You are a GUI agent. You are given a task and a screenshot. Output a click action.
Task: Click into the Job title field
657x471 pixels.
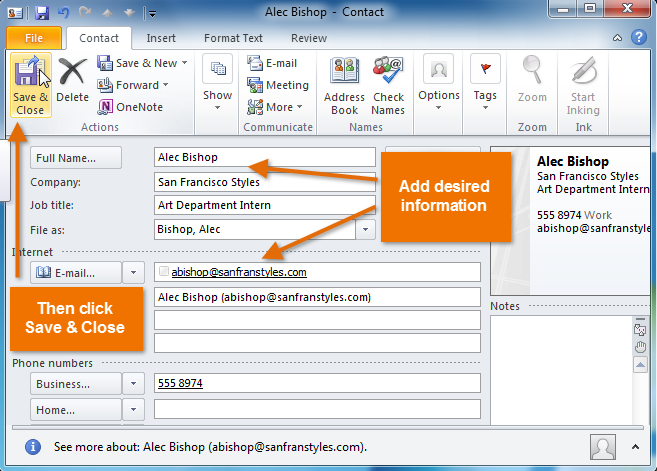(264, 205)
